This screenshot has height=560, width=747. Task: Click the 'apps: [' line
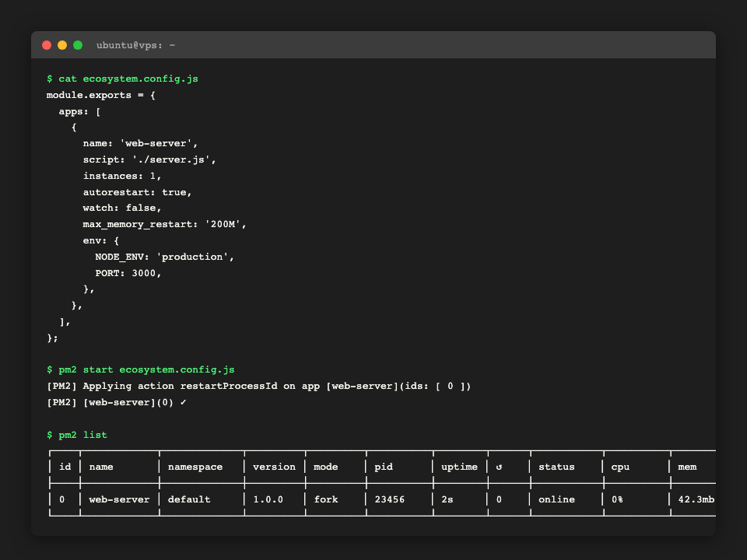tap(79, 111)
